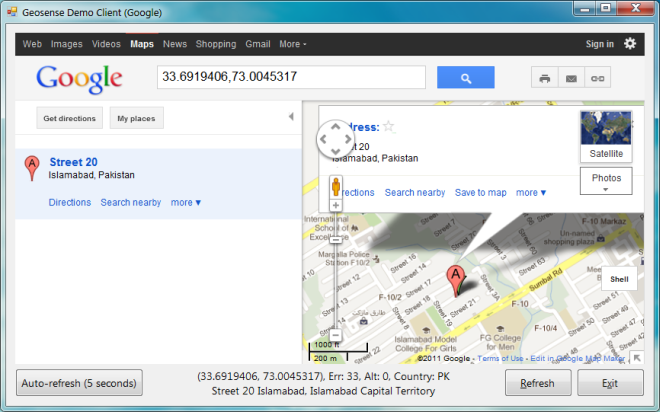
Task: Click the link chain icon
Action: click(x=597, y=78)
